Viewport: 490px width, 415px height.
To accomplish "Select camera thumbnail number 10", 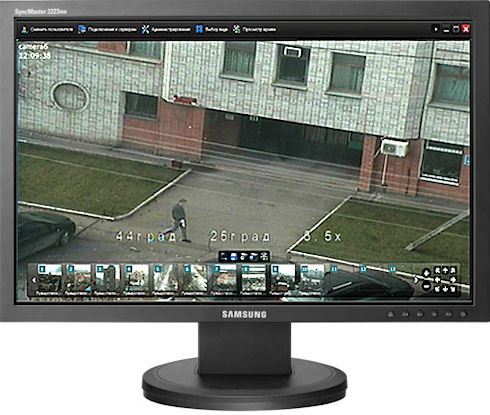I will point(312,280).
